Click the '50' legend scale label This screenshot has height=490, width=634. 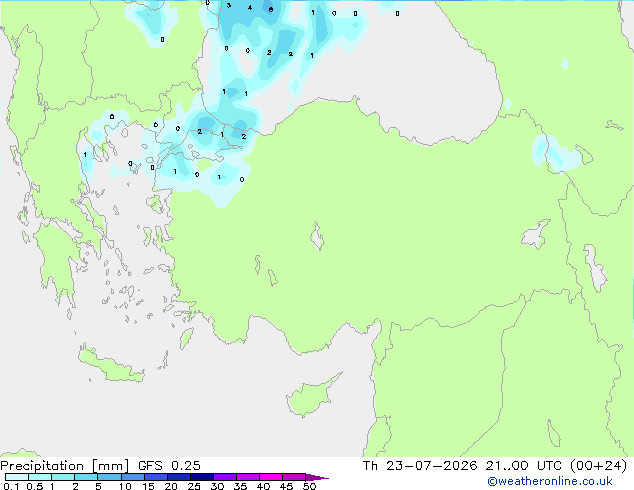tap(309, 486)
